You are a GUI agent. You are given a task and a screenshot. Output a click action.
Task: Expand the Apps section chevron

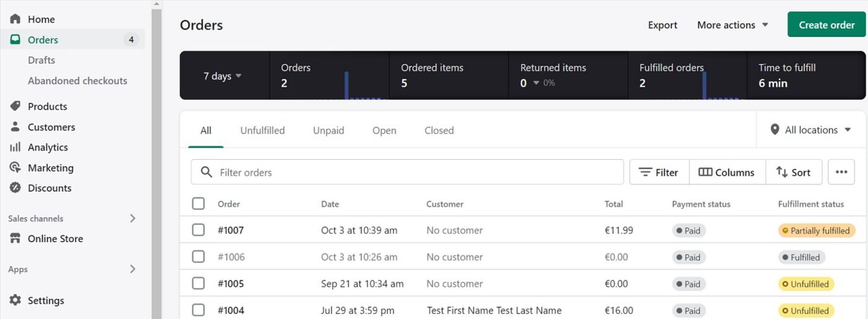pos(132,269)
